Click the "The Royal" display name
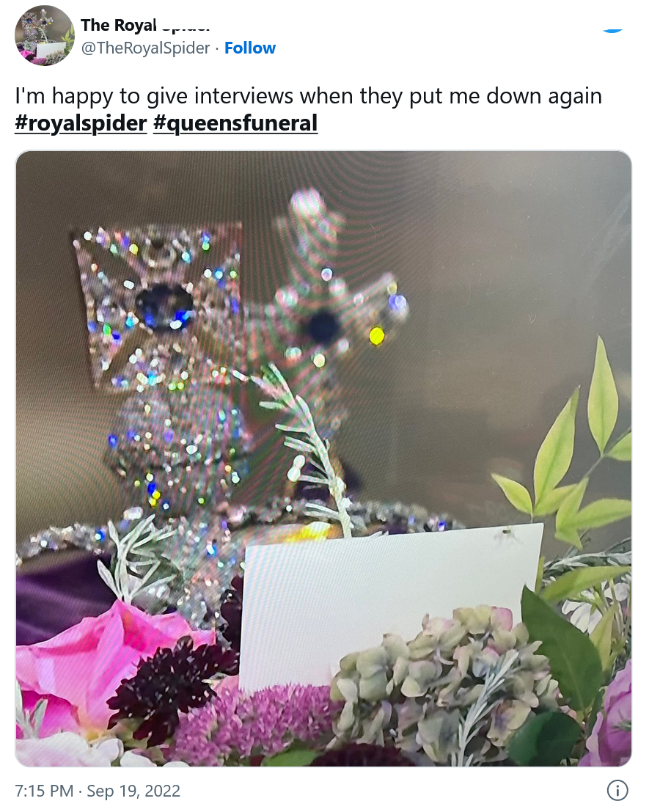649x812 pixels. tap(119, 24)
